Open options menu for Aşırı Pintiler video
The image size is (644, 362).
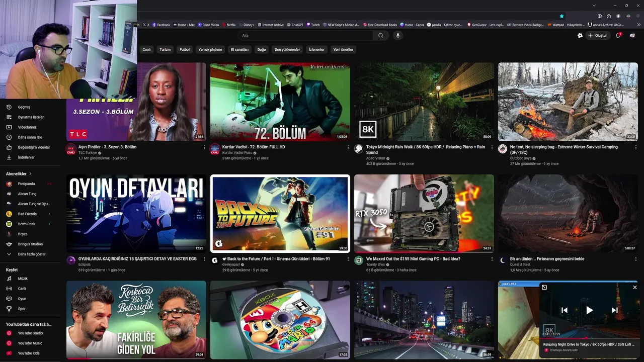pyautogui.click(x=204, y=147)
